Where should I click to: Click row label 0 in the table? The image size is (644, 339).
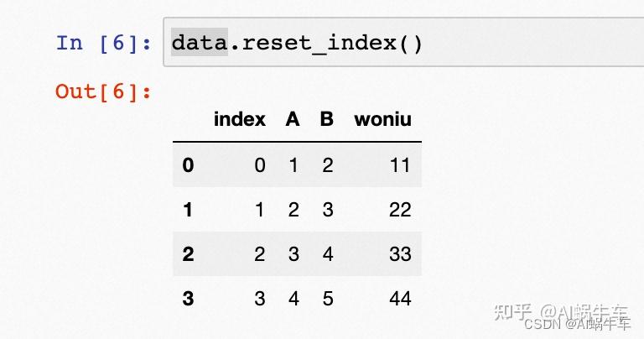[188, 165]
